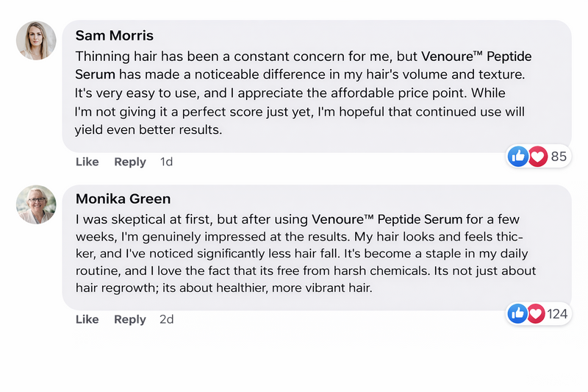View the 85 reactions count
Screen dimensions: 588x392
tap(559, 156)
